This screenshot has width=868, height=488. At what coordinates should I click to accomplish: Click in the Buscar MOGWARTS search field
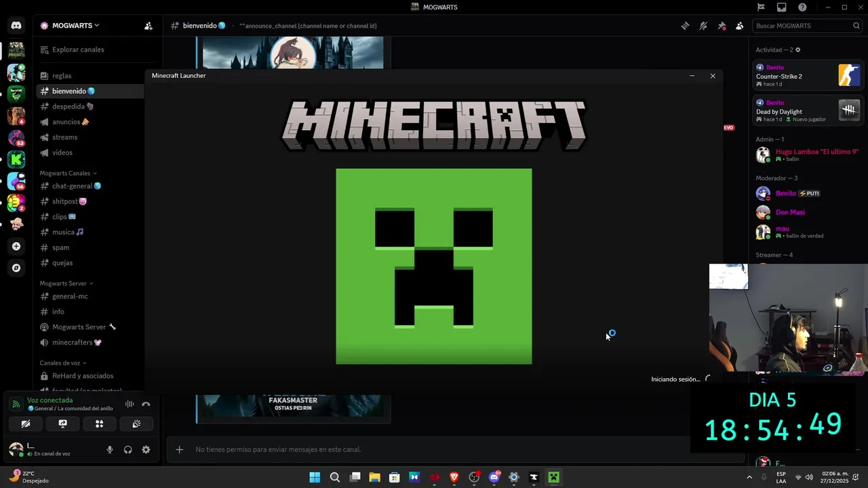coord(807,26)
